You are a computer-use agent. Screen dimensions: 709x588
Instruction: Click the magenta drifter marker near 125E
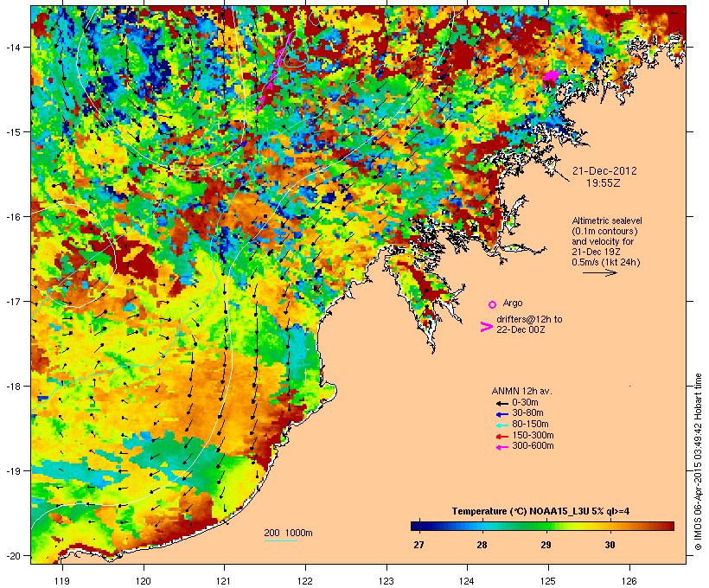(x=553, y=75)
